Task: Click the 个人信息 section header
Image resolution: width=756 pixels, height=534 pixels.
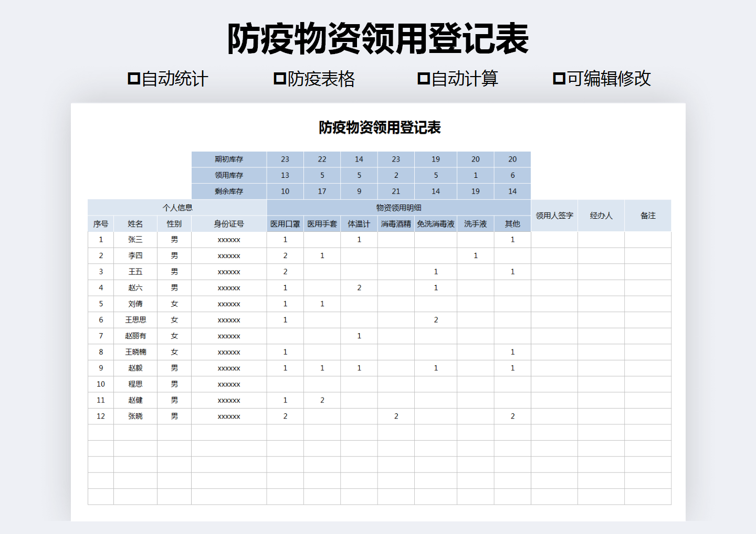Action: [177, 207]
